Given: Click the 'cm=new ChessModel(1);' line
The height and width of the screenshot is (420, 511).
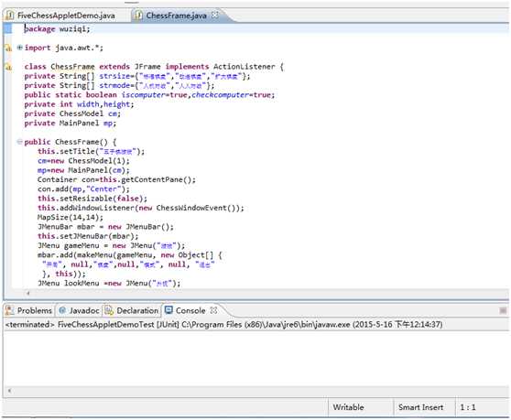Looking at the screenshot, I should (x=83, y=161).
